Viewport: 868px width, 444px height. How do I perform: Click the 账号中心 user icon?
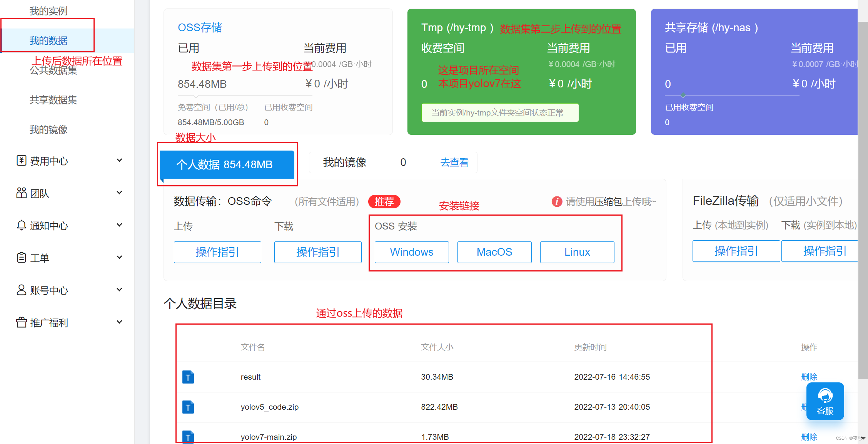(22, 290)
